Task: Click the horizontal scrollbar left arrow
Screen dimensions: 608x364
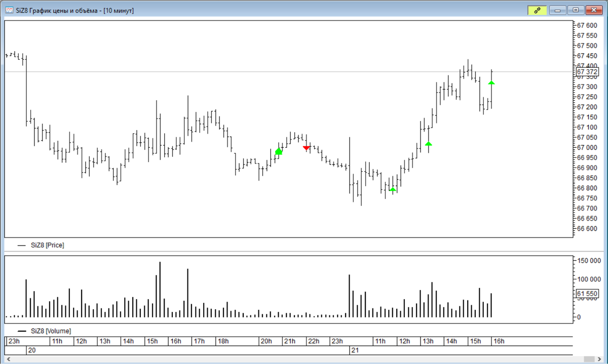Action: [8, 359]
